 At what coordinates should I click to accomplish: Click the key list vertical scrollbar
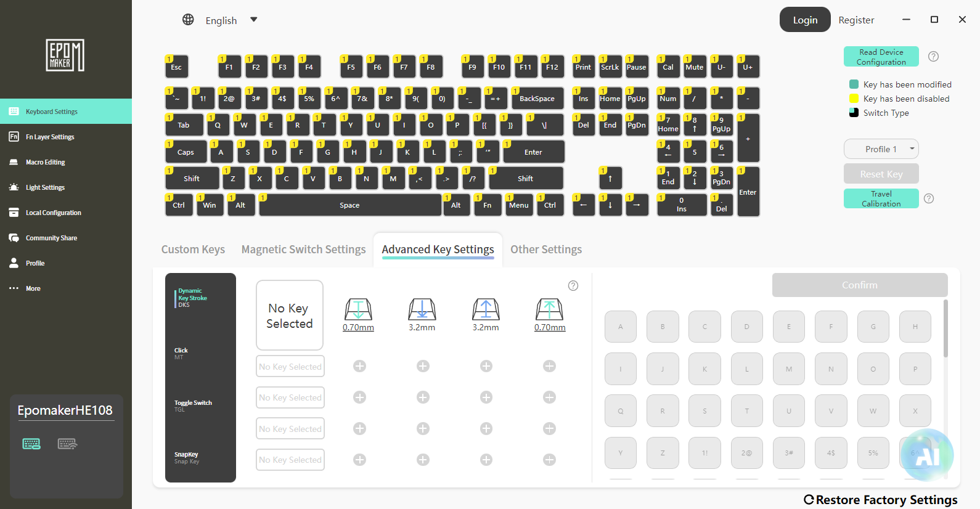[x=945, y=328]
